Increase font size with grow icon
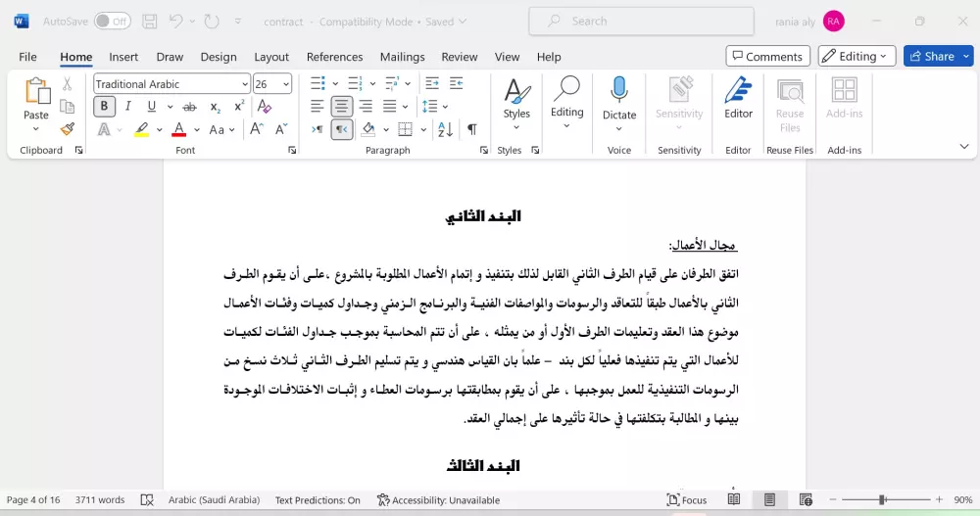This screenshot has height=516, width=980. tap(256, 129)
